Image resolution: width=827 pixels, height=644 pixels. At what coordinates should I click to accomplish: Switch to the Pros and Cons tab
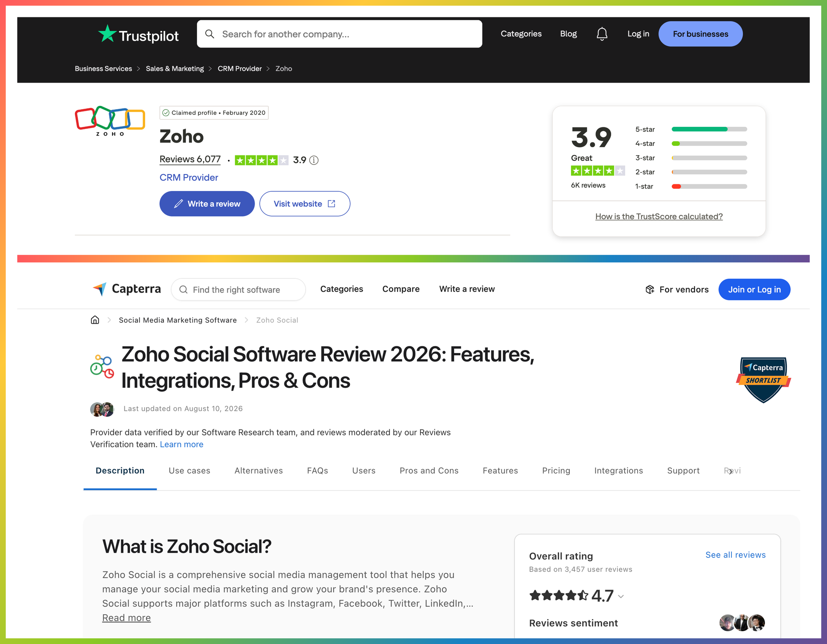429,471
